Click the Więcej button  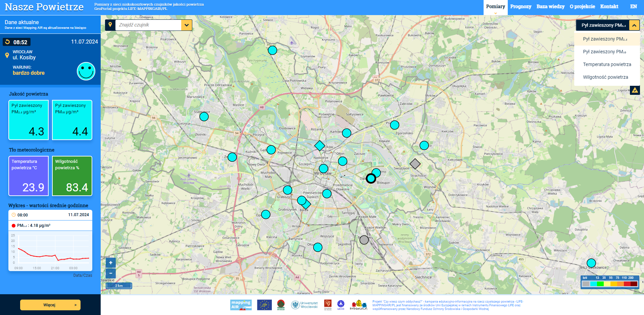tap(50, 305)
